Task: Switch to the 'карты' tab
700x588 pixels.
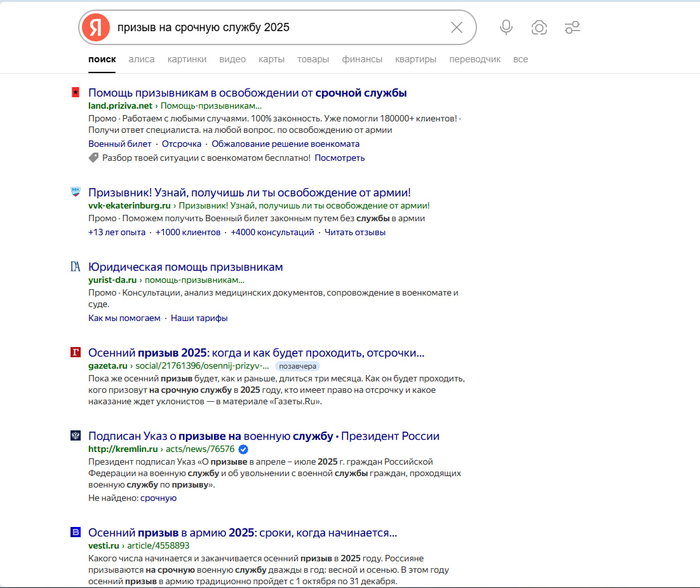Action: pos(271,59)
